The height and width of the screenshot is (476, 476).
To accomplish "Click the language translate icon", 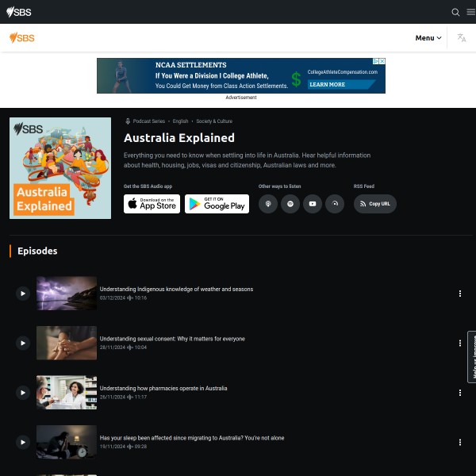I will [x=461, y=38].
